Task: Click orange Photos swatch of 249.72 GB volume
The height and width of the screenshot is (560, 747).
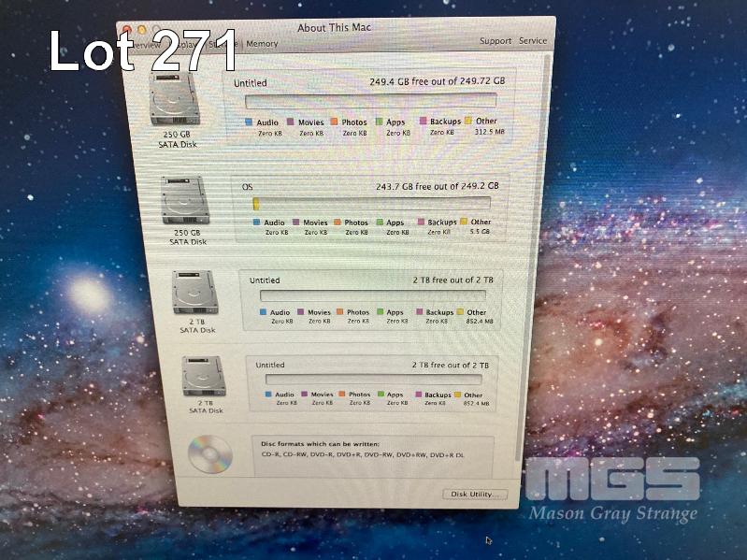Action: [334, 122]
